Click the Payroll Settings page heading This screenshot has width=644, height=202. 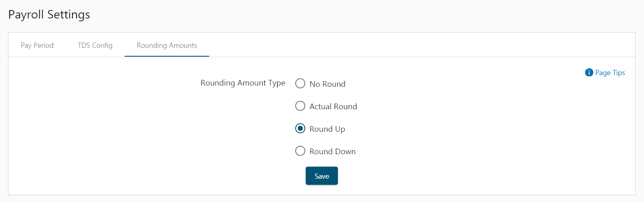tap(49, 15)
